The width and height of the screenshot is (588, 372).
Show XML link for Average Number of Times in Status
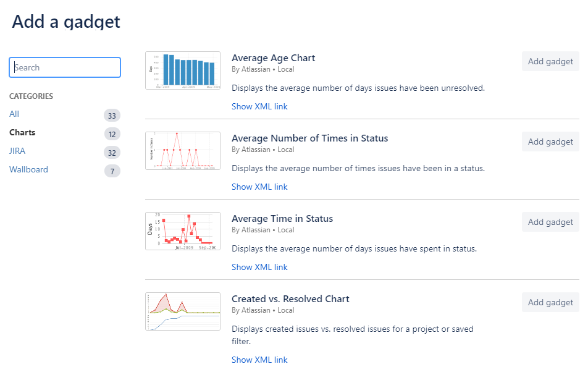(259, 187)
